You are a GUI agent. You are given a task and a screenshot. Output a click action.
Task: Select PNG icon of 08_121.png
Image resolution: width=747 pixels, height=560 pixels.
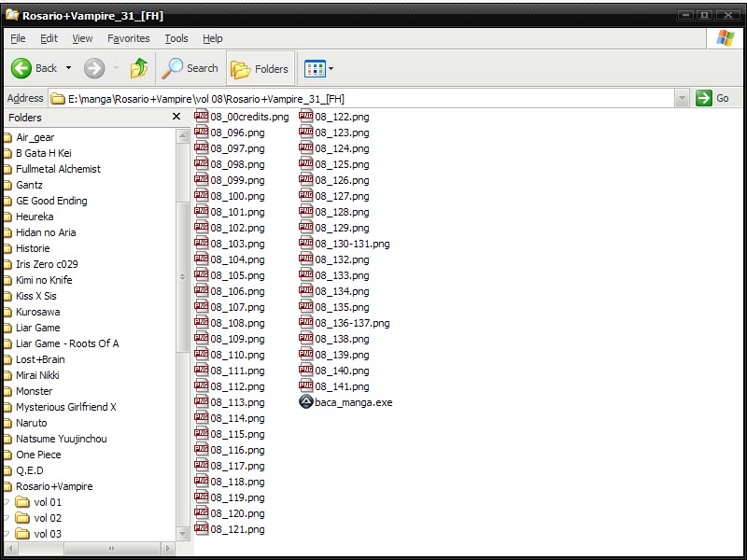pyautogui.click(x=202, y=528)
